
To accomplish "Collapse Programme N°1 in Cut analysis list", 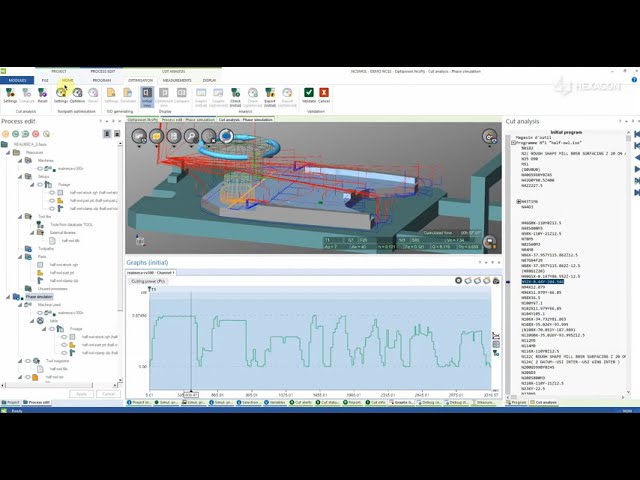I will (x=513, y=143).
